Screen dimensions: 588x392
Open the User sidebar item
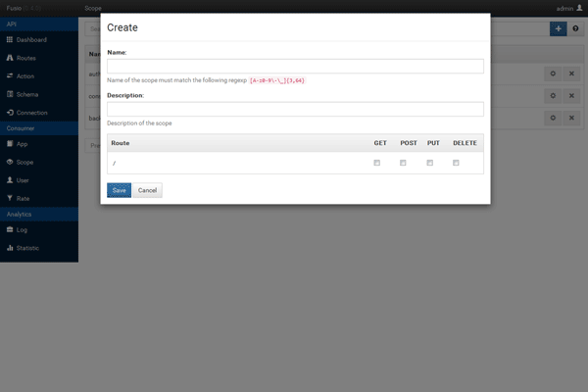coord(24,180)
